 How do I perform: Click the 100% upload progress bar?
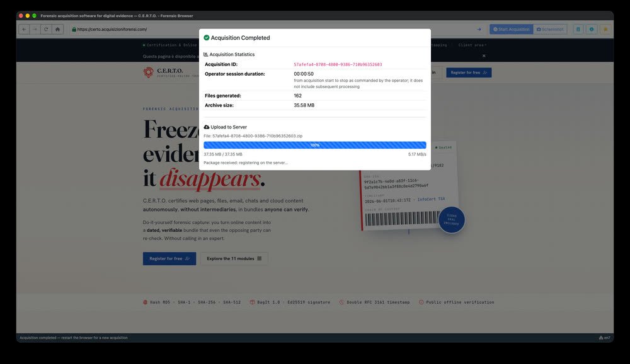point(315,145)
